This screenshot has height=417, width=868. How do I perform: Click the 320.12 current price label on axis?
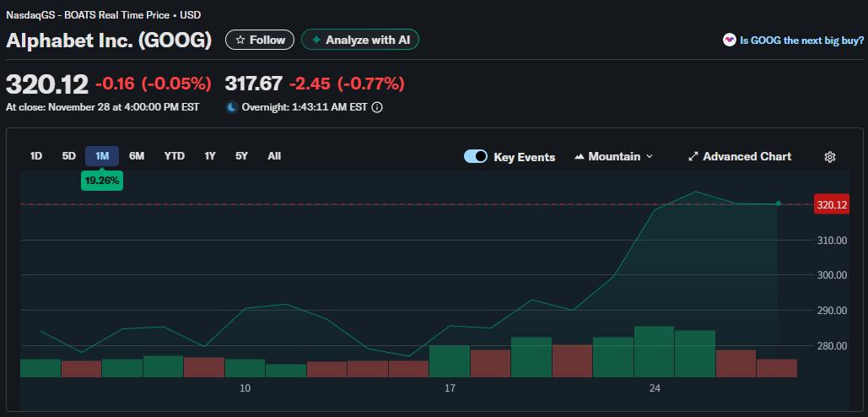[x=832, y=205]
